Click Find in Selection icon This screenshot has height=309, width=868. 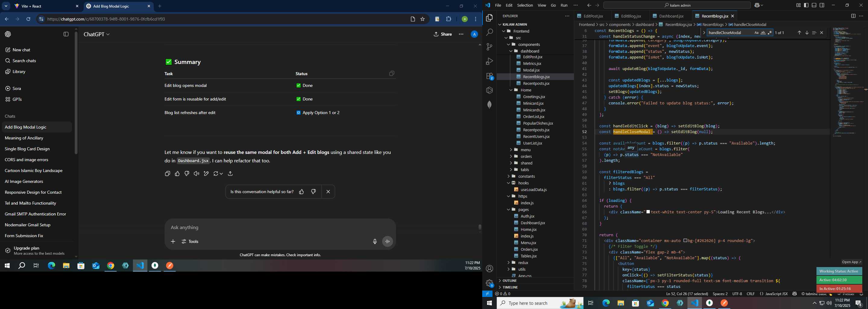pos(814,33)
